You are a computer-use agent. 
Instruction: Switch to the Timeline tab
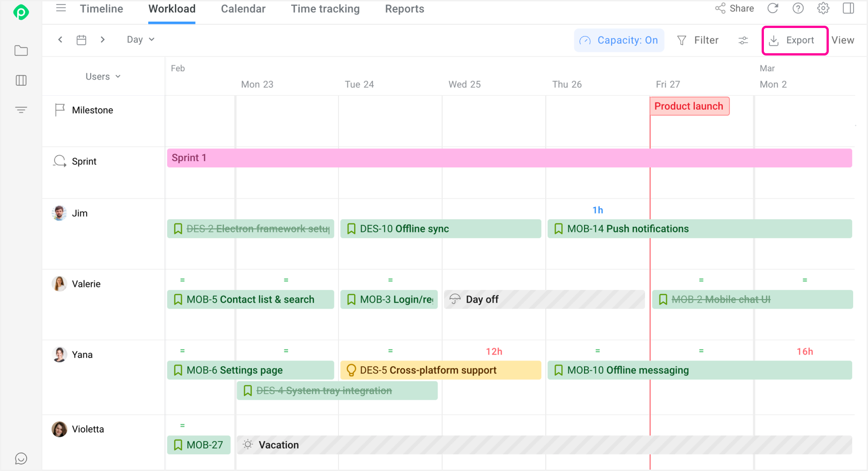101,9
